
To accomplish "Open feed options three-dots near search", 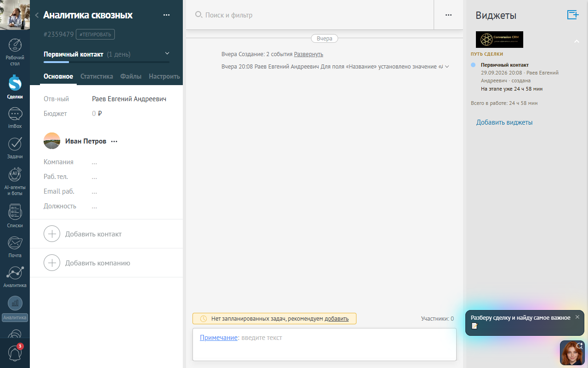I will [448, 15].
